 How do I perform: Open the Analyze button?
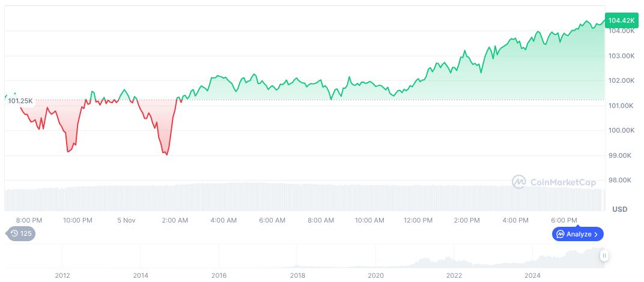578,234
